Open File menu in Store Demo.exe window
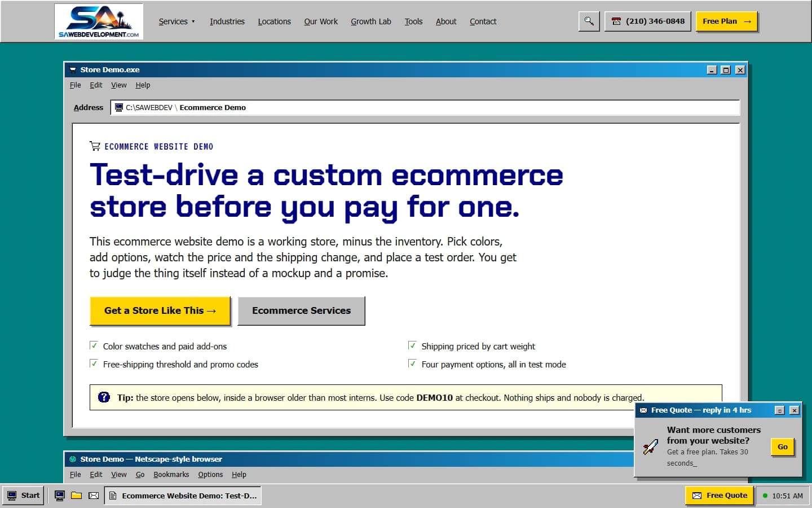812x508 pixels. 75,85
